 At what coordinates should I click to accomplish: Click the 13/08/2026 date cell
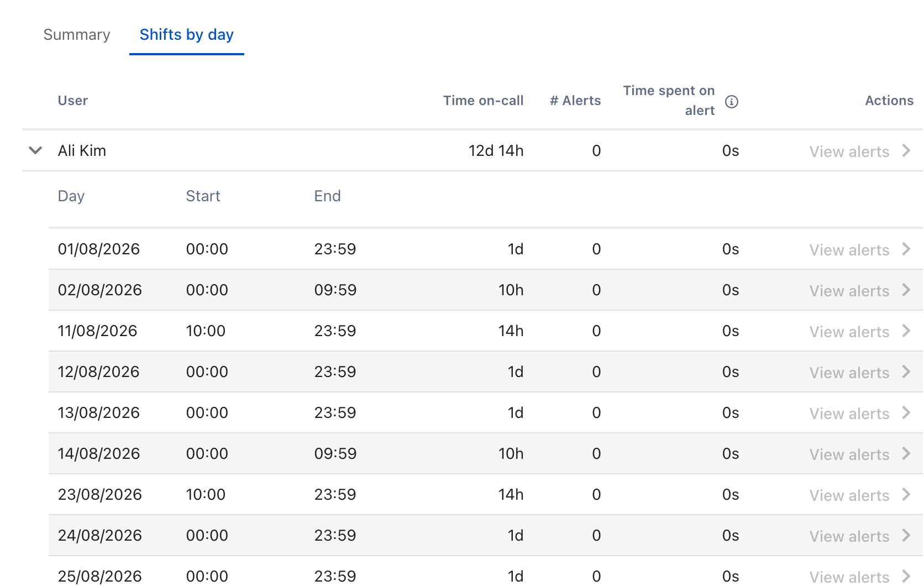coord(99,412)
